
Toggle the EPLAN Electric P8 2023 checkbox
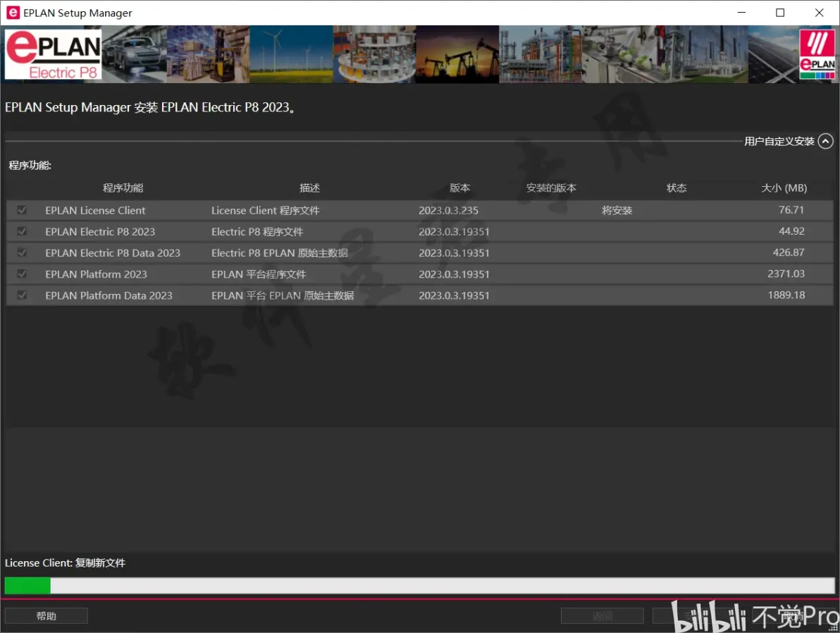pos(22,231)
